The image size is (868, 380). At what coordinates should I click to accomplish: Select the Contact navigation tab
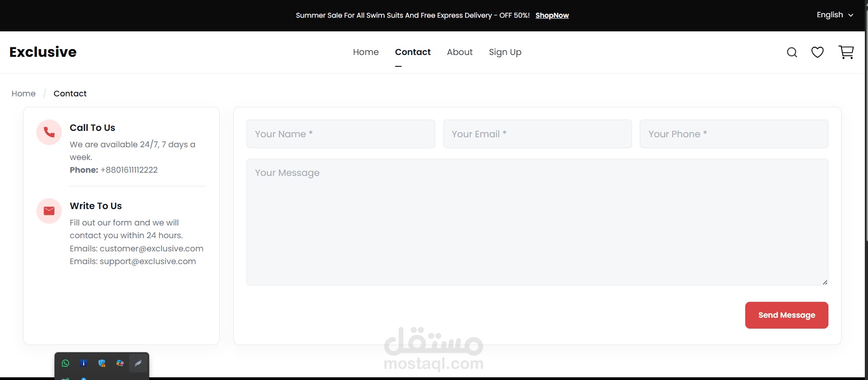pos(412,52)
